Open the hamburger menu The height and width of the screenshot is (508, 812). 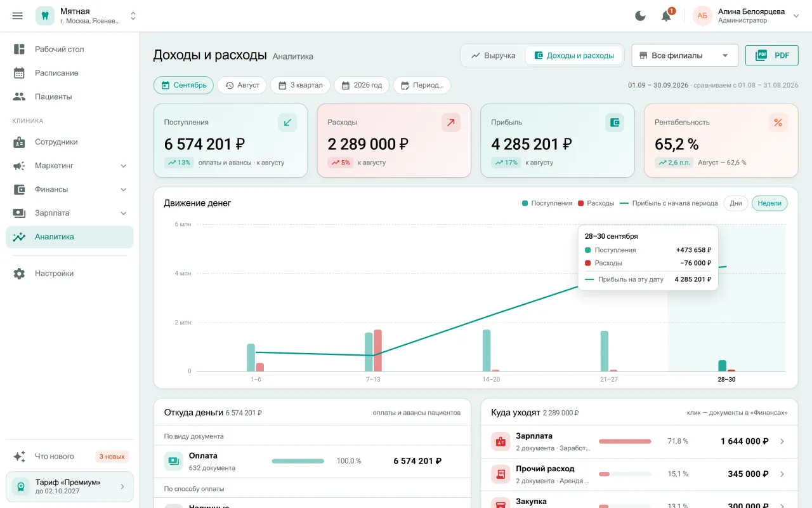pos(18,16)
